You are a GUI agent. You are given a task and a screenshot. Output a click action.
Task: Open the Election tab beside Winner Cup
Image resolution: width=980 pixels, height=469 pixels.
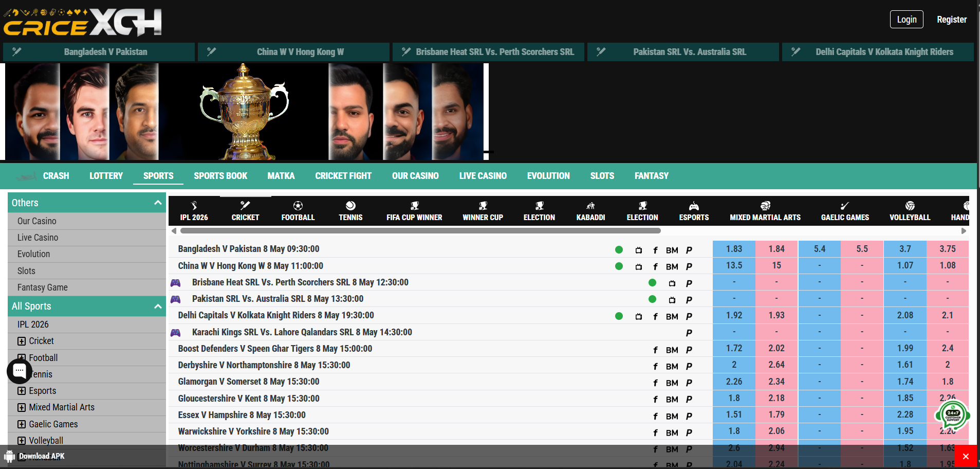[x=539, y=211]
